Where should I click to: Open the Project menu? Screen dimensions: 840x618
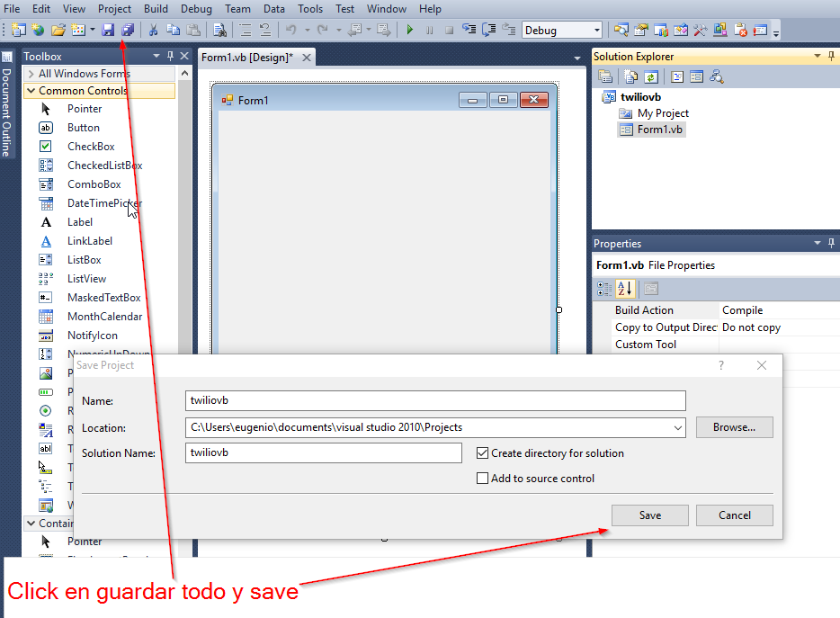pyautogui.click(x=114, y=9)
